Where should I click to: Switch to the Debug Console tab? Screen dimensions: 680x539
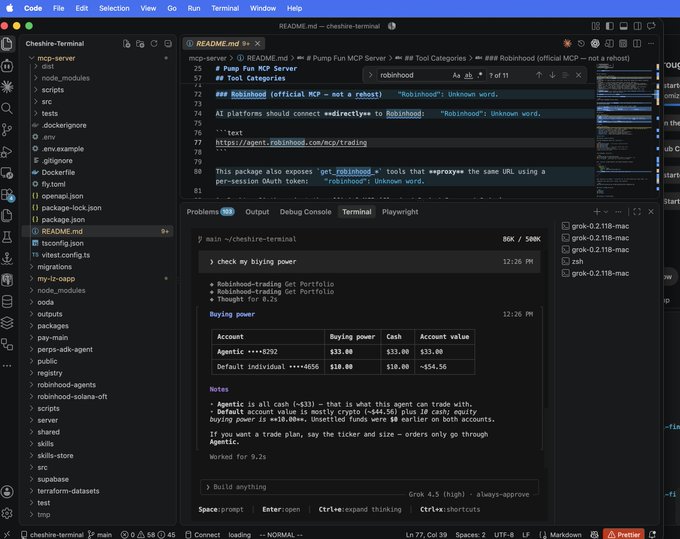coord(305,212)
